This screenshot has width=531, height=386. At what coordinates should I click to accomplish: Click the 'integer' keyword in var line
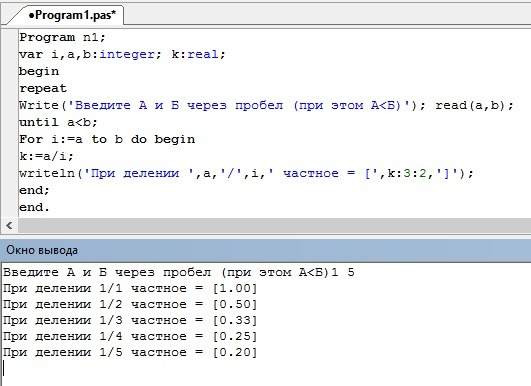click(127, 55)
